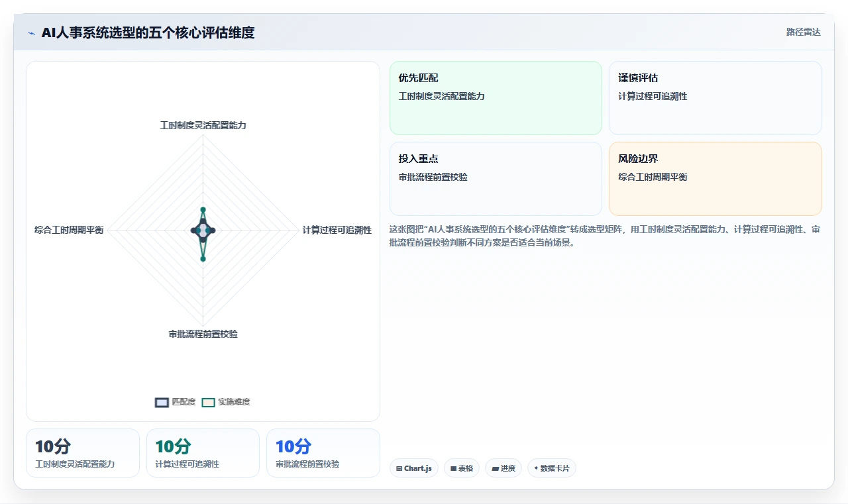This screenshot has width=848, height=504.
Task: Toggle the 匹配度 legend item
Action: (x=176, y=402)
